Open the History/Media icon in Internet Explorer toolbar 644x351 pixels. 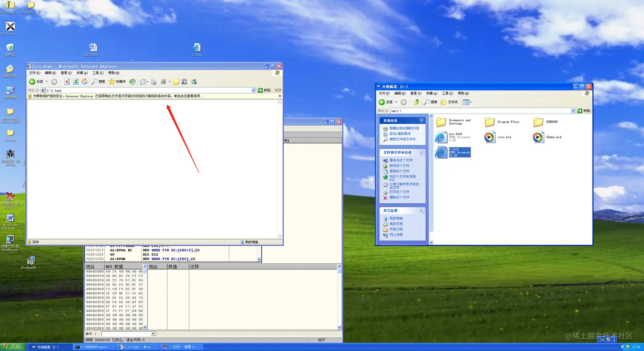(x=132, y=82)
